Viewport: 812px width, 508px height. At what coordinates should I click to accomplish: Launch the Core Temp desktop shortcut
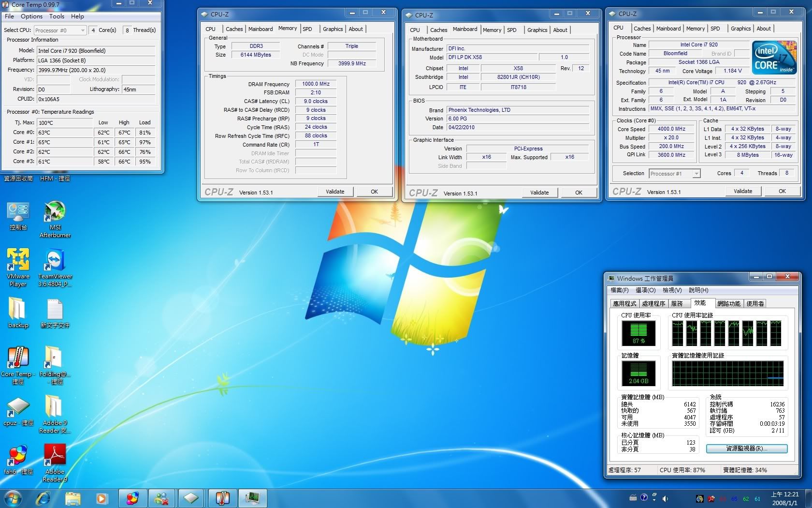18,365
